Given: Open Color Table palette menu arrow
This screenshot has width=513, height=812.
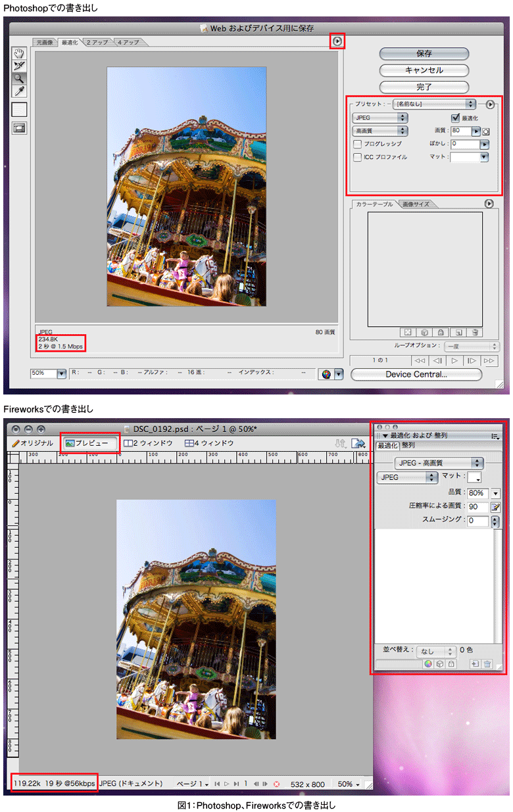Looking at the screenshot, I should 489,204.
